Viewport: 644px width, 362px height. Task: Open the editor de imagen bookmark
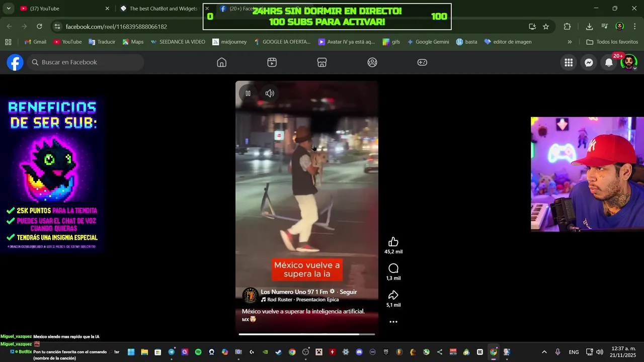tap(508, 42)
